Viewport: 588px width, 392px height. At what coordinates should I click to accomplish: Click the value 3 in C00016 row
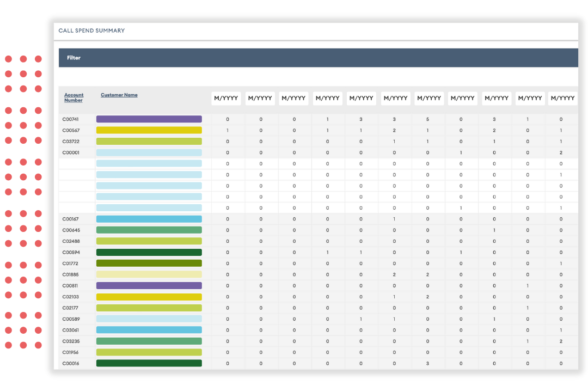click(x=427, y=363)
